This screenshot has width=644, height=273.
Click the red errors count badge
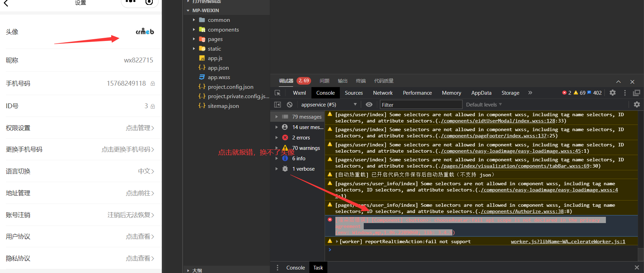567,93
